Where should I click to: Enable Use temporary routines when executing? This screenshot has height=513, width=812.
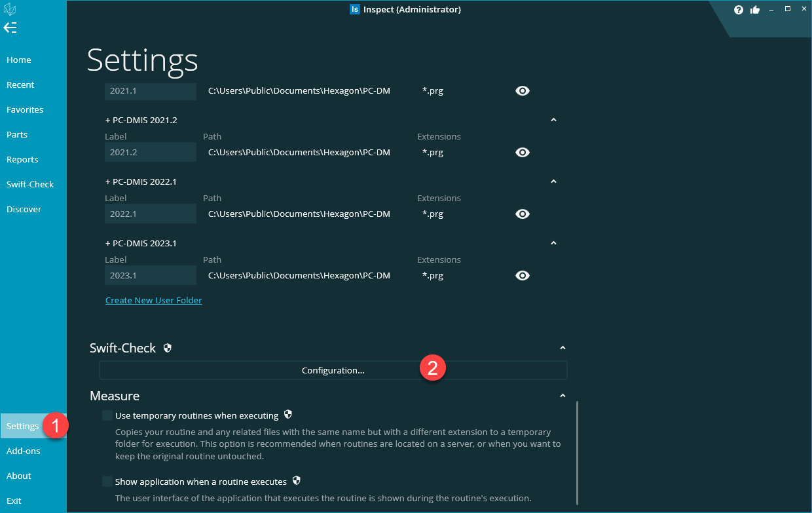click(107, 415)
